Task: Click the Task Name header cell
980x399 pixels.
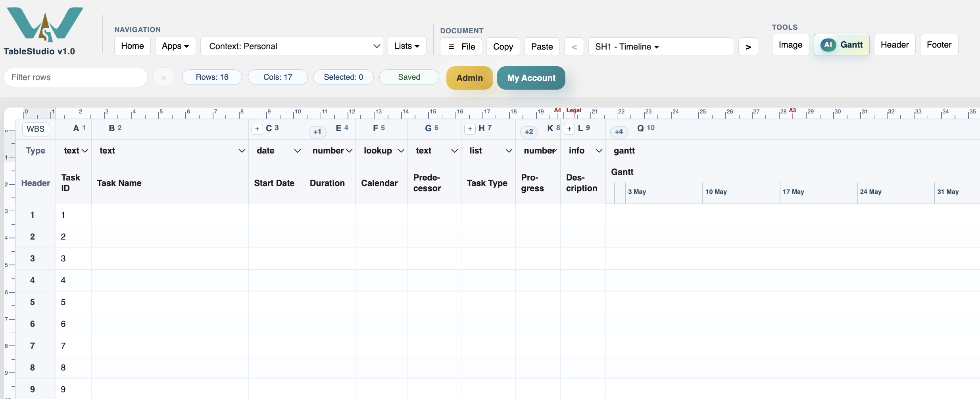Action: click(170, 183)
